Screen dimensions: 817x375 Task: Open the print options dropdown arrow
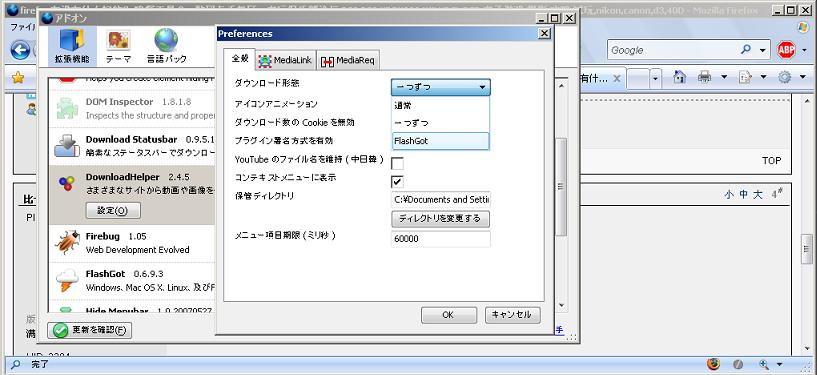tap(724, 78)
